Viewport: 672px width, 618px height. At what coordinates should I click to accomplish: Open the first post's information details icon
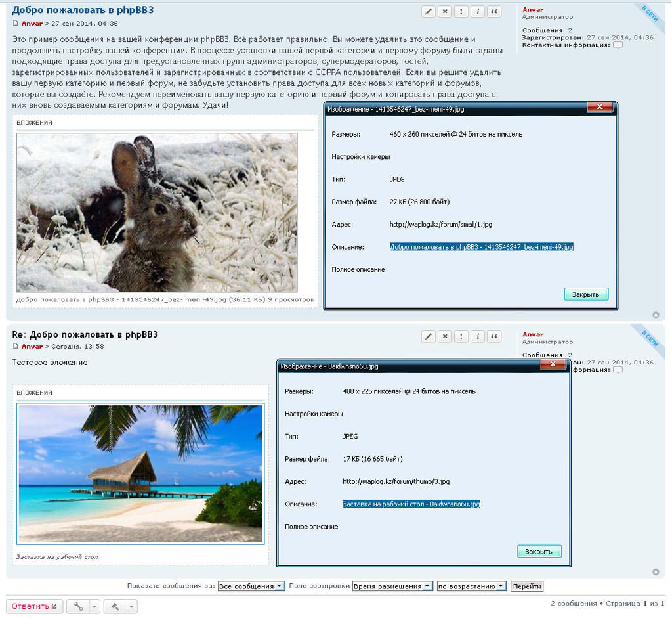click(478, 12)
